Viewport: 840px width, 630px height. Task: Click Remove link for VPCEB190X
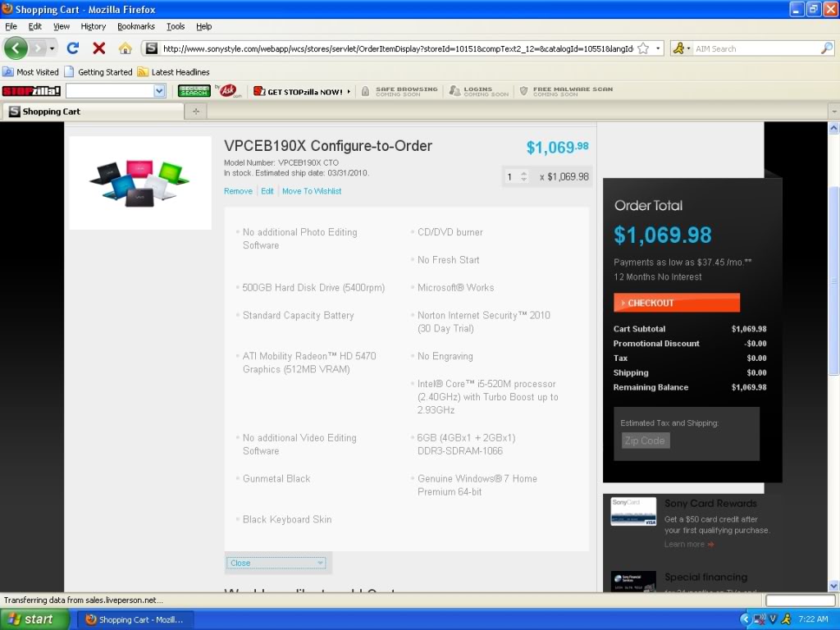[x=238, y=191]
